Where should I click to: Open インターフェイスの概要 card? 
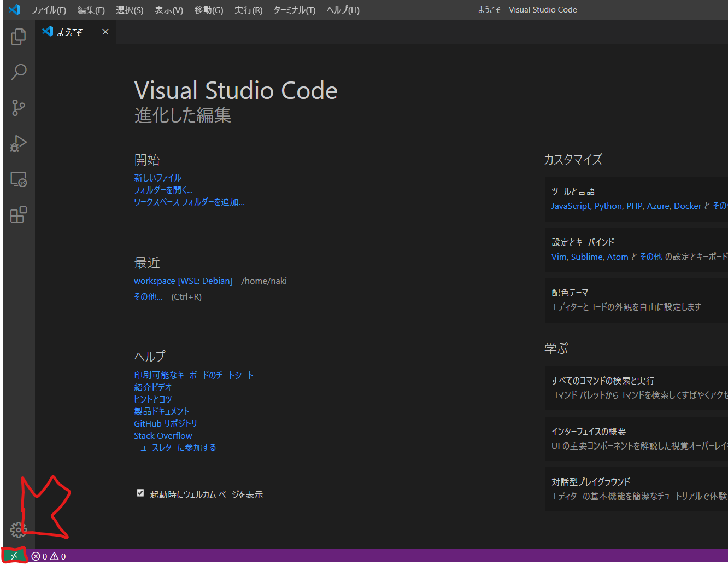coord(636,439)
